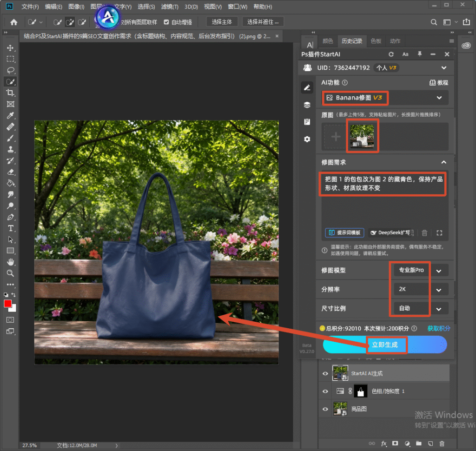476x451 pixels.
Task: Clear prompt with trash icon
Action: [x=424, y=232]
